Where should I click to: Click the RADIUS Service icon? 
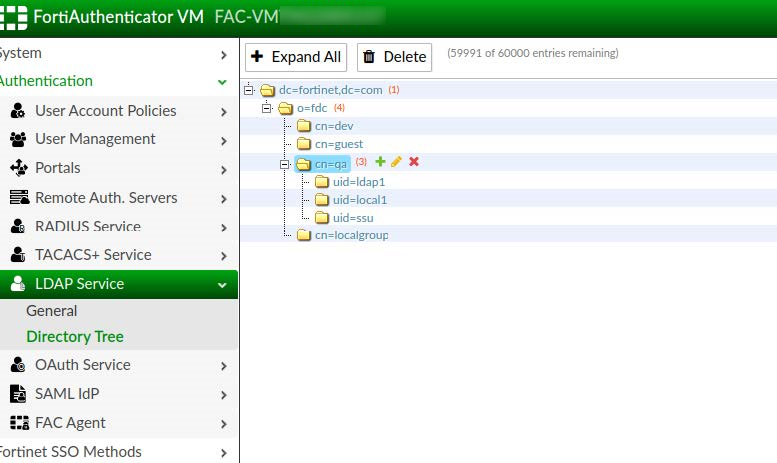(18, 226)
